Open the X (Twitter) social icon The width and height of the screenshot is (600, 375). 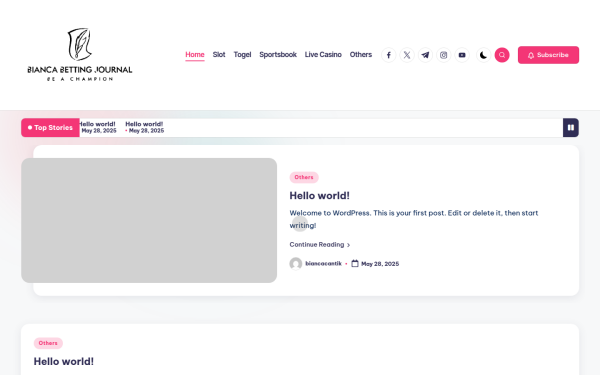(407, 55)
